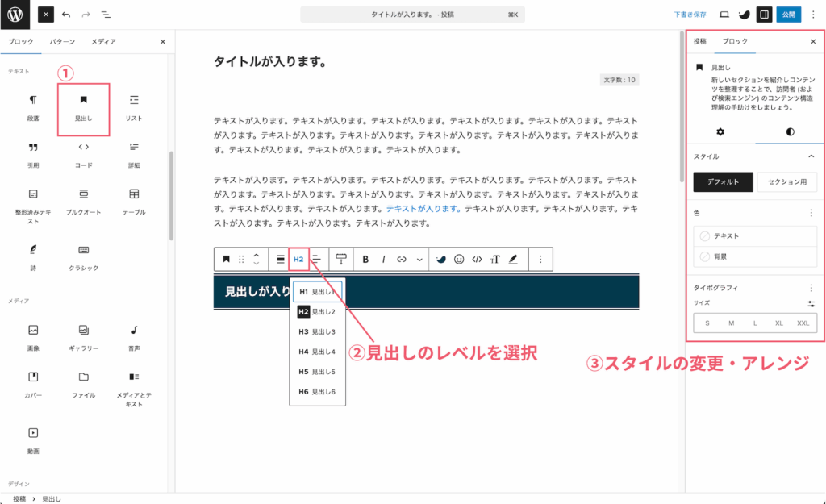Open the top bar options menu

(813, 15)
